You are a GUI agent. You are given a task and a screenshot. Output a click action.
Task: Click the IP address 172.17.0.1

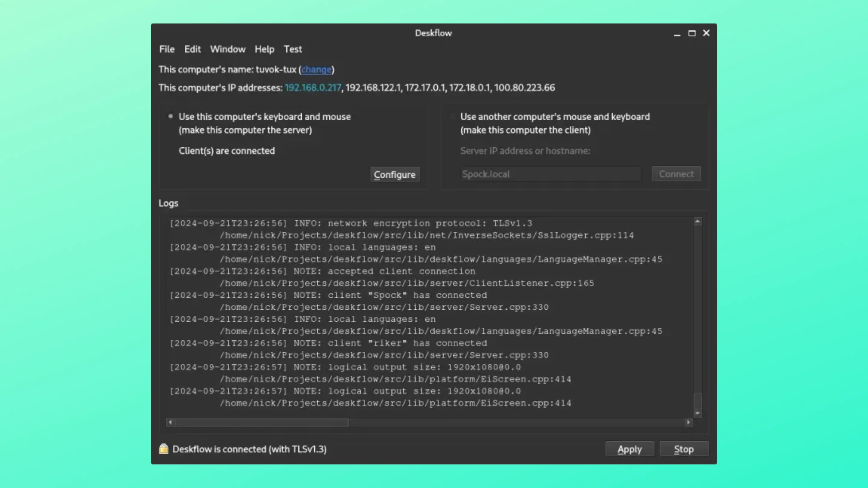(x=425, y=88)
